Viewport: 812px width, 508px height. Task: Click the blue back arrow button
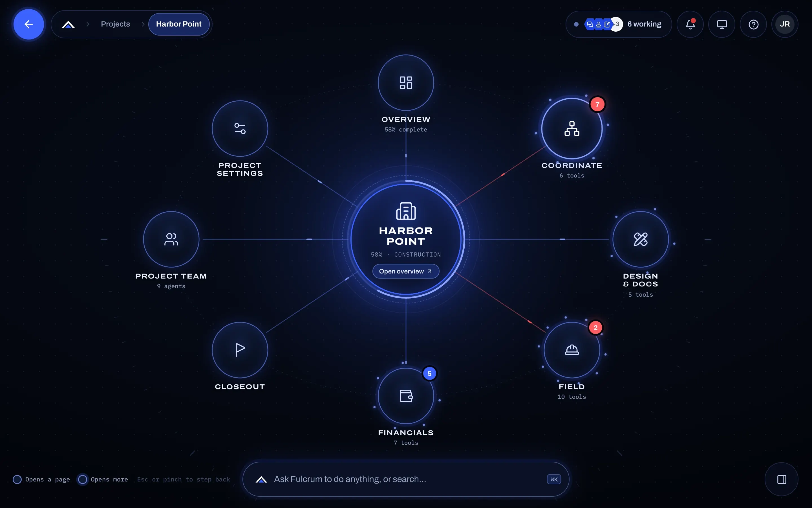coord(28,24)
